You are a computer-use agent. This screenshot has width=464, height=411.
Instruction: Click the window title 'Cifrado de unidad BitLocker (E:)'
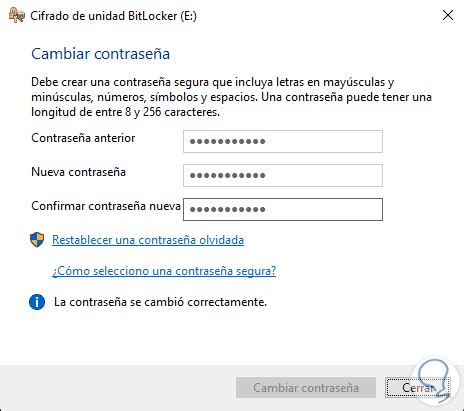(113, 16)
